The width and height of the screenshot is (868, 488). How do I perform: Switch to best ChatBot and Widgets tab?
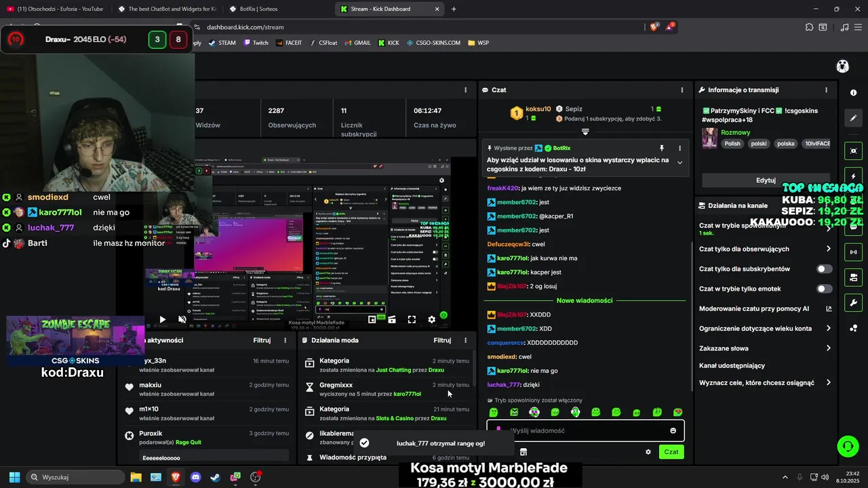point(166,9)
